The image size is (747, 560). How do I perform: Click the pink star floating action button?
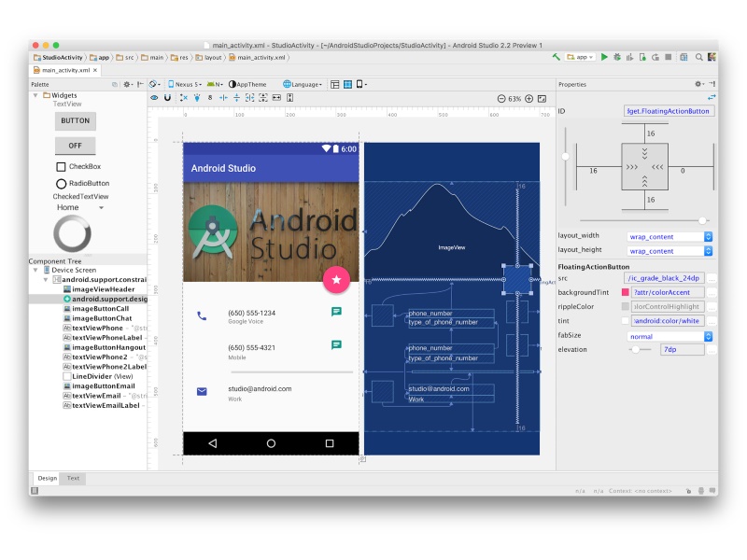(x=336, y=279)
